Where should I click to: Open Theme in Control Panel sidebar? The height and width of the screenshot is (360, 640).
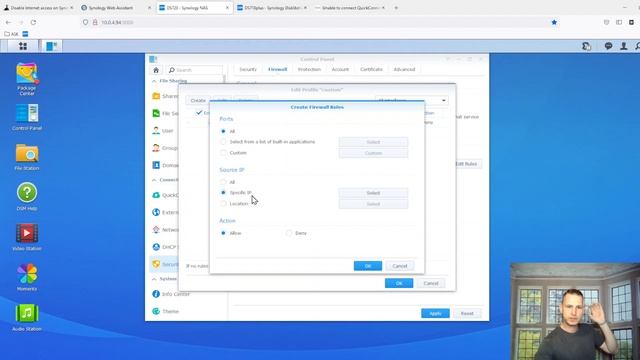point(165,311)
